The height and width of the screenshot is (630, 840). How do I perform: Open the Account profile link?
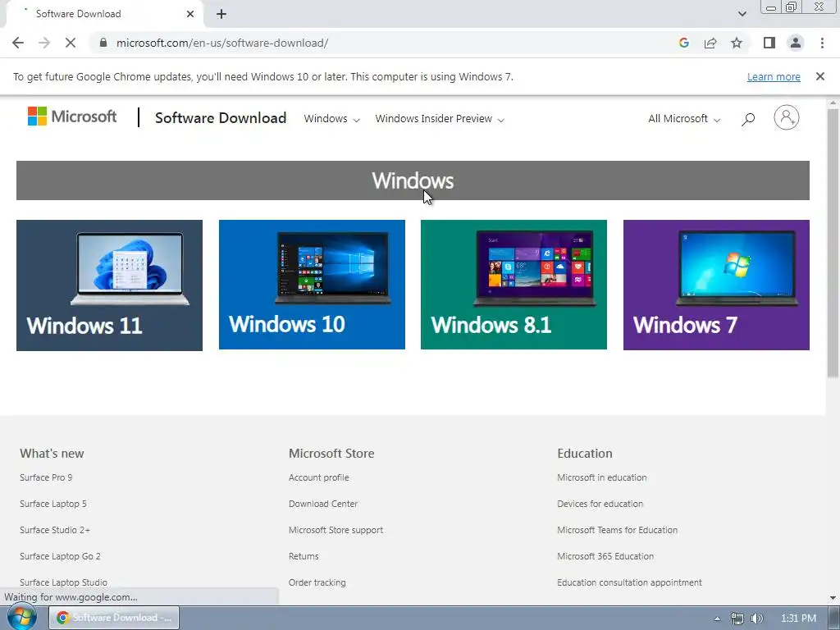coord(319,477)
